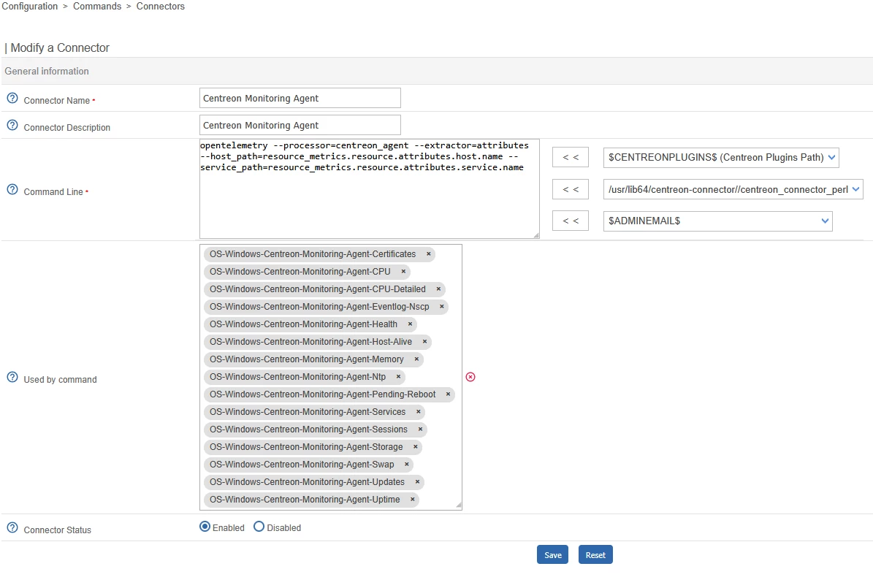This screenshot has width=873, height=588.
Task: Clear all used-by commands with red X
Action: coord(470,377)
